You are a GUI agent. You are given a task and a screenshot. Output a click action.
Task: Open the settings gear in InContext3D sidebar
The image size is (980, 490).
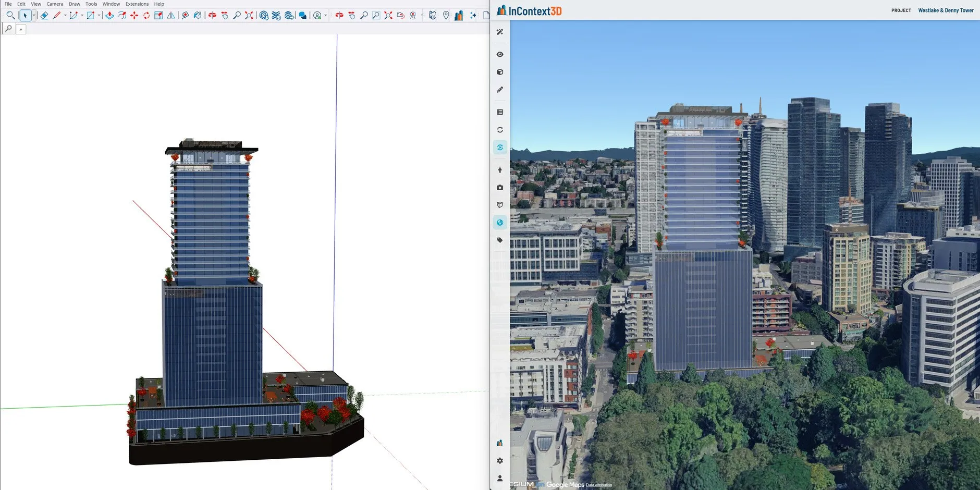[x=500, y=461]
